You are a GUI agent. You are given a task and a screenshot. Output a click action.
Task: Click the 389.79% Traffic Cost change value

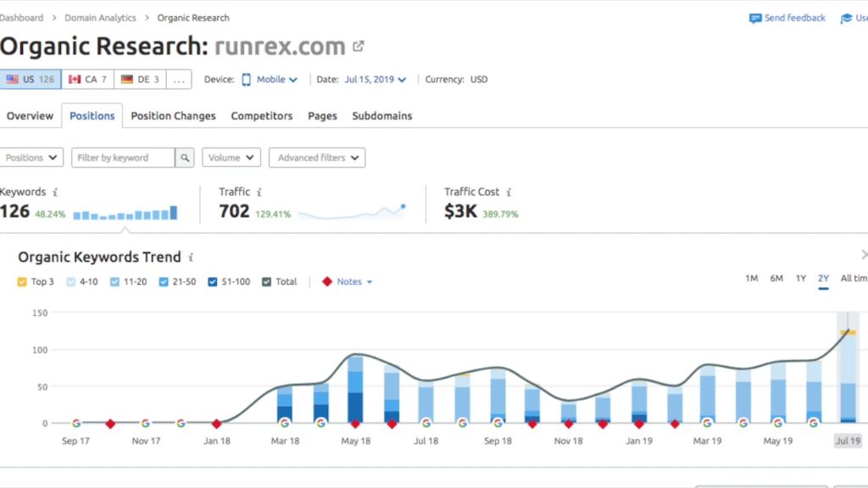point(500,214)
